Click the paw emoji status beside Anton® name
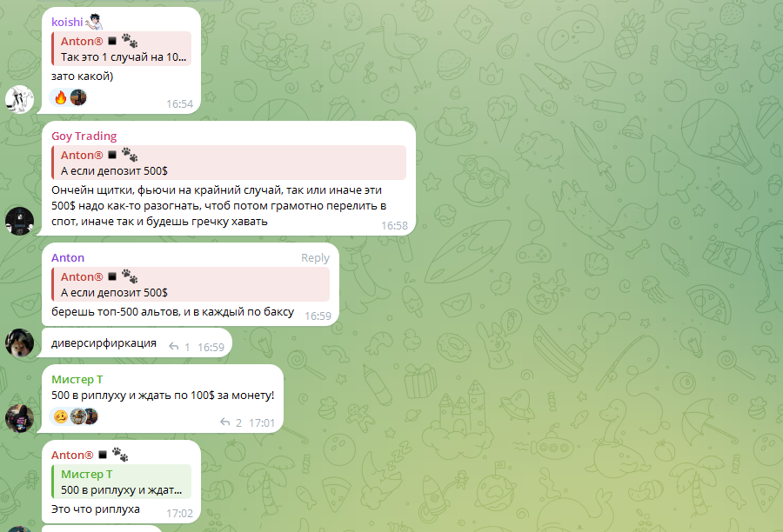The image size is (783, 532). [120, 455]
